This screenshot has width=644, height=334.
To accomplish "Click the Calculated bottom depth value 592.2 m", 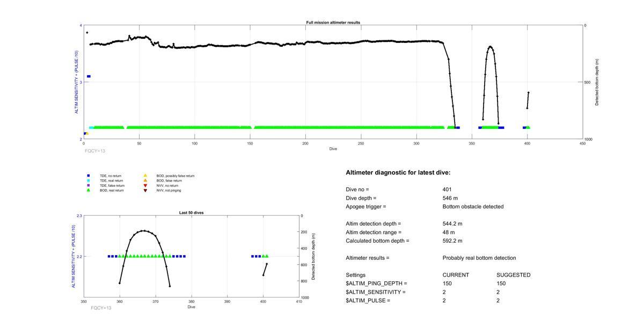I will [x=452, y=241].
